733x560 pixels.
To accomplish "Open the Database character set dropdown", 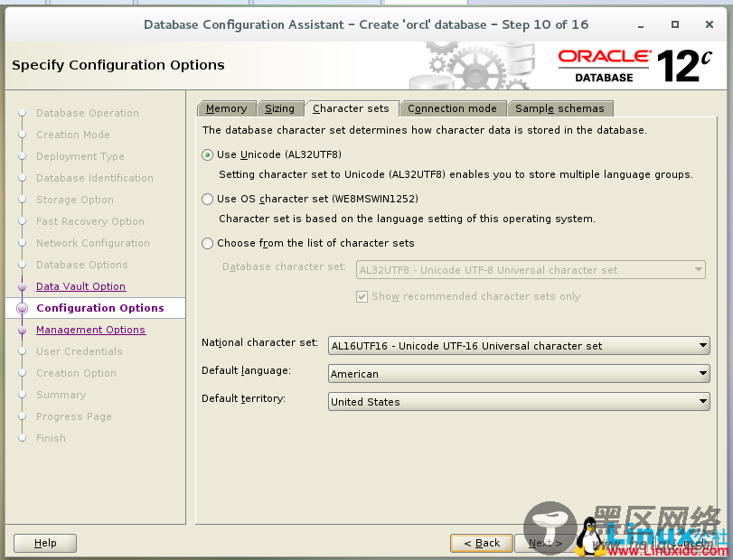I will click(531, 270).
